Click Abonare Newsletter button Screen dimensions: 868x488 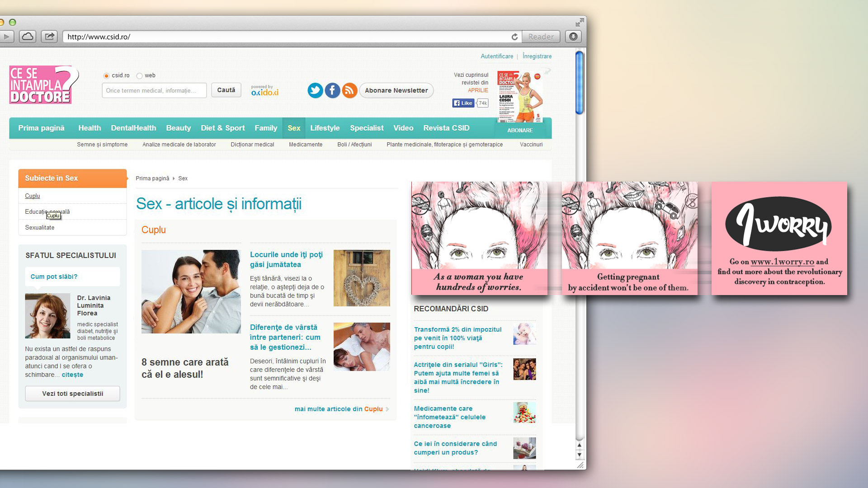click(396, 90)
